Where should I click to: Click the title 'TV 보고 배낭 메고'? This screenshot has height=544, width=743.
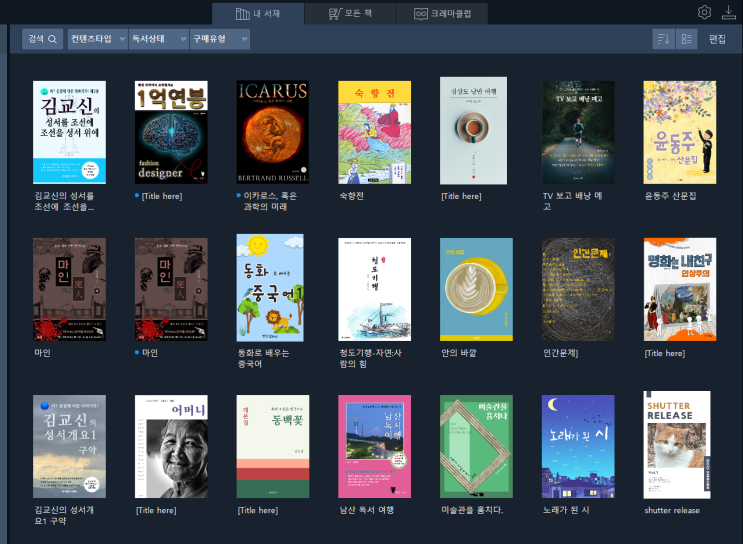572,201
